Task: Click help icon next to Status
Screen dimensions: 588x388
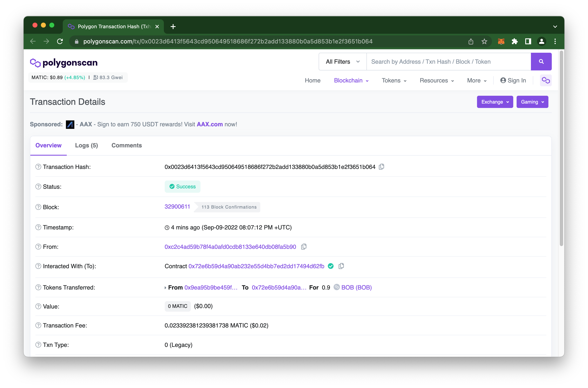Action: (x=38, y=187)
